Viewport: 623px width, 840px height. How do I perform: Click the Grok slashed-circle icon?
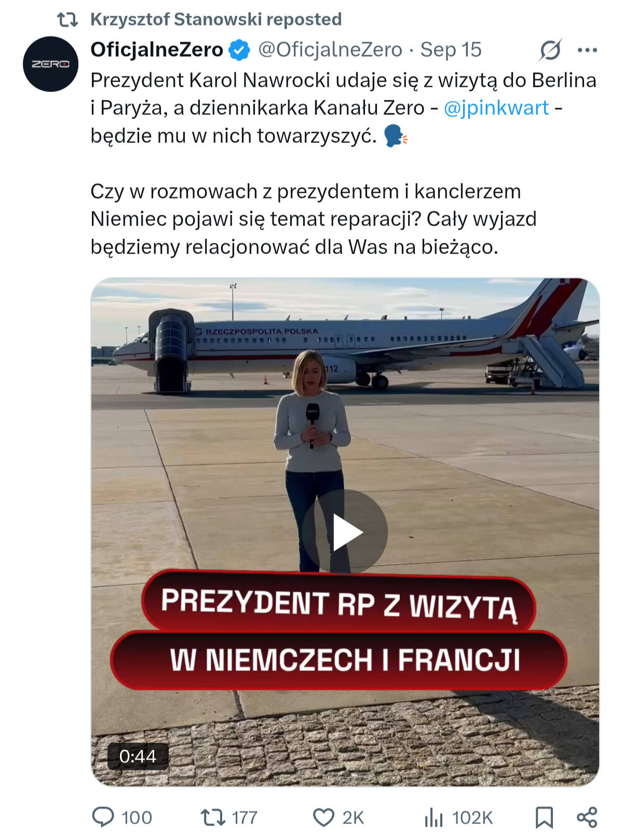pyautogui.click(x=550, y=50)
